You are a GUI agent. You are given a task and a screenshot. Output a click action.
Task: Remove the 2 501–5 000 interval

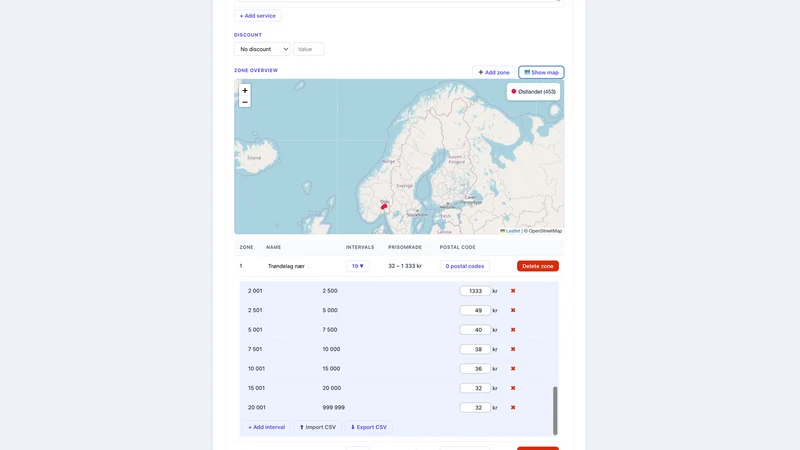pos(513,310)
